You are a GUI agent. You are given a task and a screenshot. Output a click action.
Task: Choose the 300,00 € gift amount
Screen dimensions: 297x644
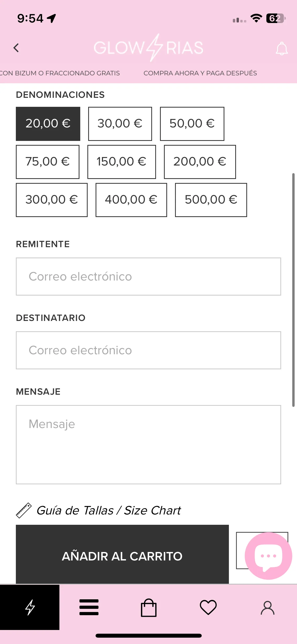[x=52, y=200]
